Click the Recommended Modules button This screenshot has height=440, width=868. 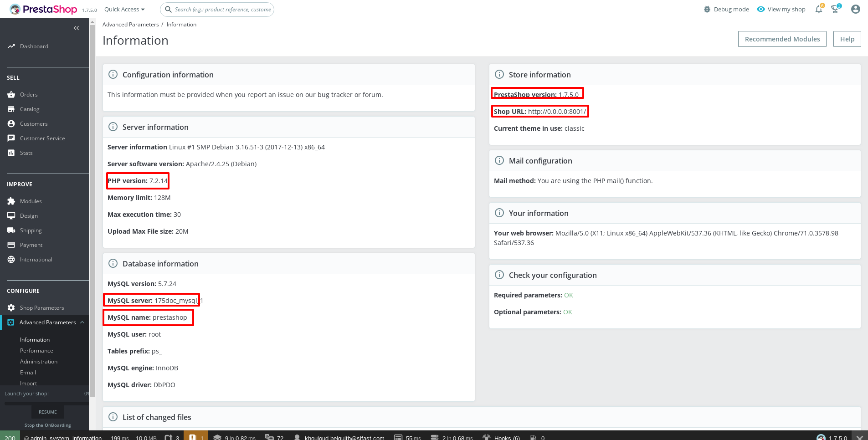[782, 39]
